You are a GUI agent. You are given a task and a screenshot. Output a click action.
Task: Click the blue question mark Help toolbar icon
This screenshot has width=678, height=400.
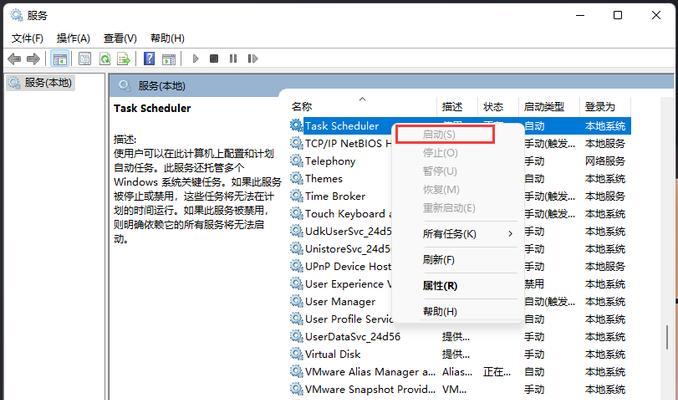tap(149, 58)
